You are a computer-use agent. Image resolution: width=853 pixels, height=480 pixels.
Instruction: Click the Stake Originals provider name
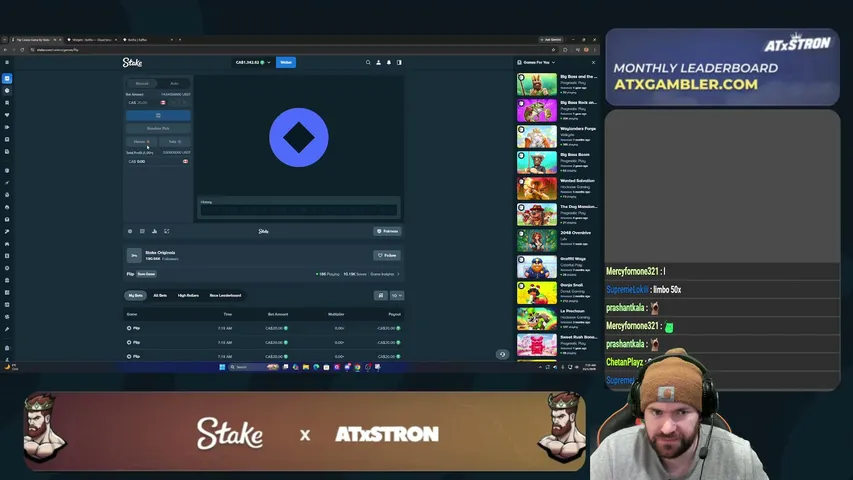point(160,253)
